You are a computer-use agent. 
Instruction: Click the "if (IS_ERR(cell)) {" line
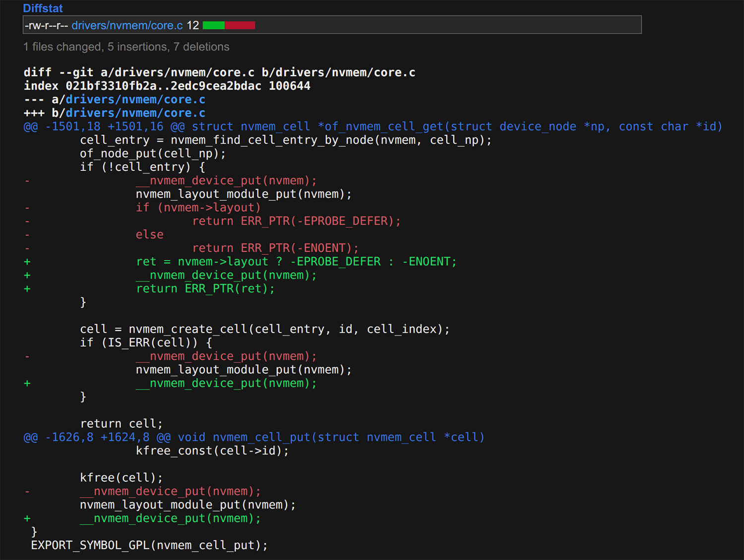coord(146,342)
